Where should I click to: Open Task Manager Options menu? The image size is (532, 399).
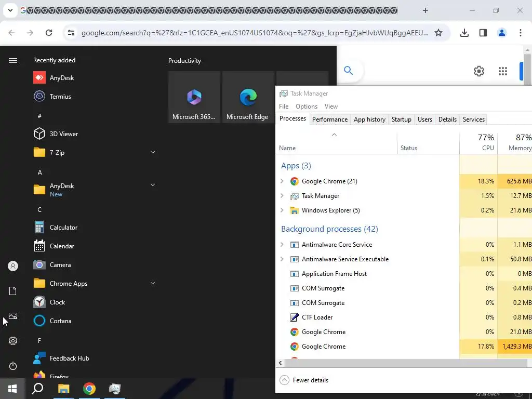(x=307, y=106)
